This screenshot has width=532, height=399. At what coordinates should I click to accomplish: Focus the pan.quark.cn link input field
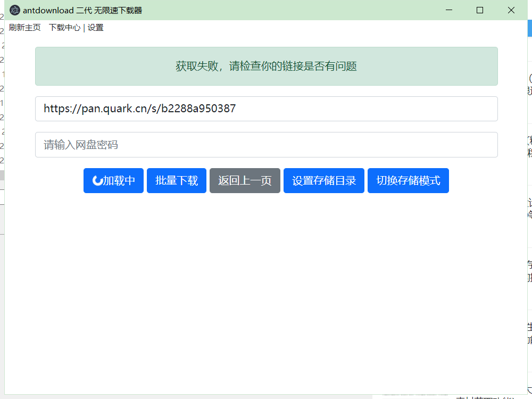267,109
